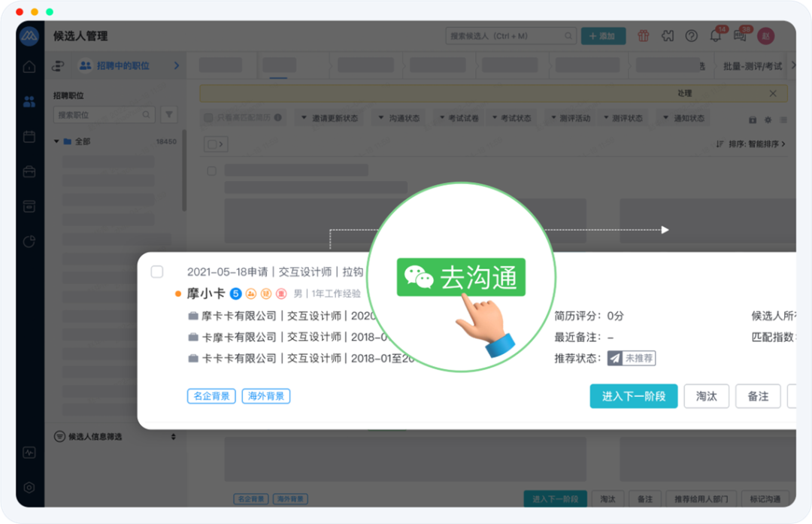The width and height of the screenshot is (812, 524).
Task: Click the puzzle piece plugin icon
Action: pyautogui.click(x=668, y=36)
